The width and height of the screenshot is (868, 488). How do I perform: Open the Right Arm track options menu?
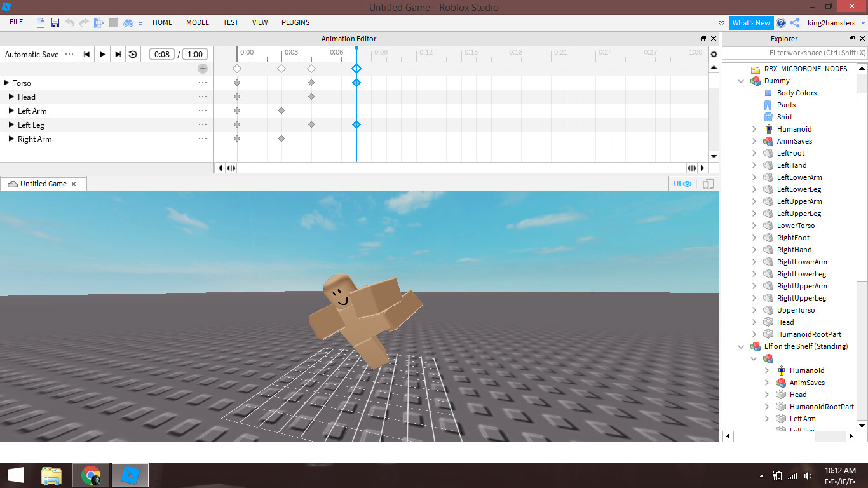tap(203, 139)
